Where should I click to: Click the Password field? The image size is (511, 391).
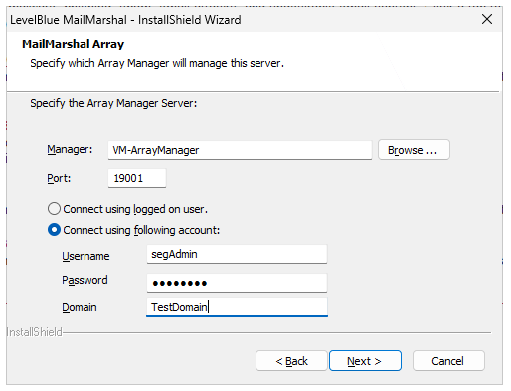[237, 283]
